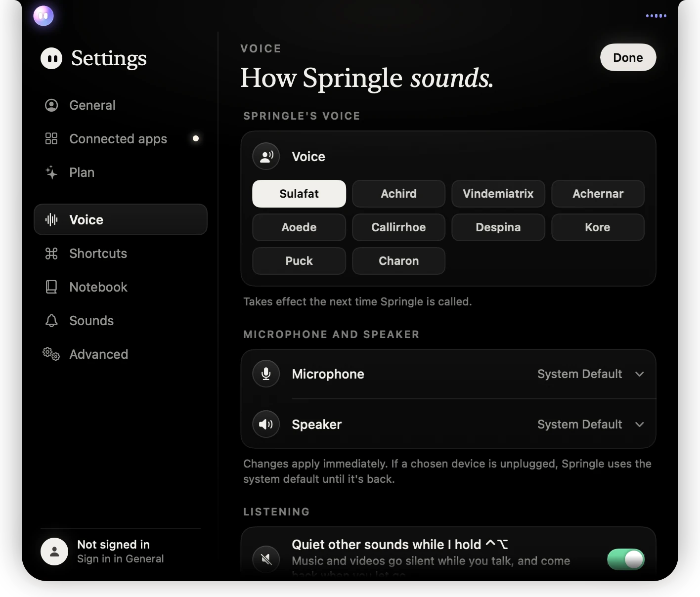The width and height of the screenshot is (700, 597).
Task: Open the five-dot overflow menu
Action: click(656, 16)
